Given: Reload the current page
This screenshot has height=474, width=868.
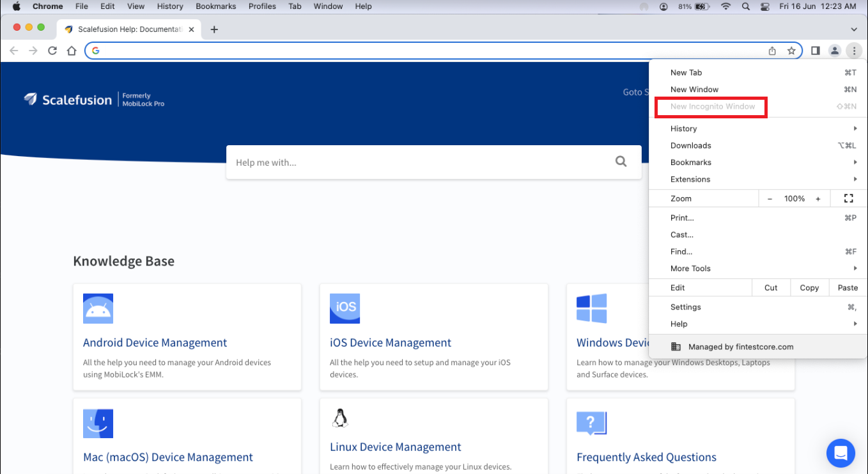Looking at the screenshot, I should pyautogui.click(x=52, y=51).
